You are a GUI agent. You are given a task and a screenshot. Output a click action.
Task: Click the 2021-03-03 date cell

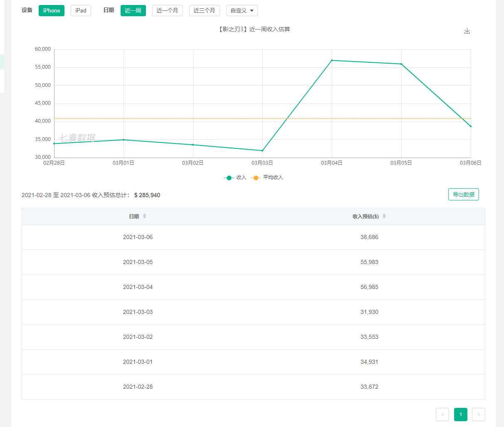[x=138, y=312]
